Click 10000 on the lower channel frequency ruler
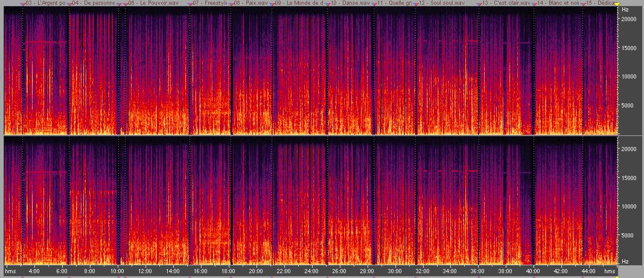The height and width of the screenshot is (278, 644). click(628, 207)
